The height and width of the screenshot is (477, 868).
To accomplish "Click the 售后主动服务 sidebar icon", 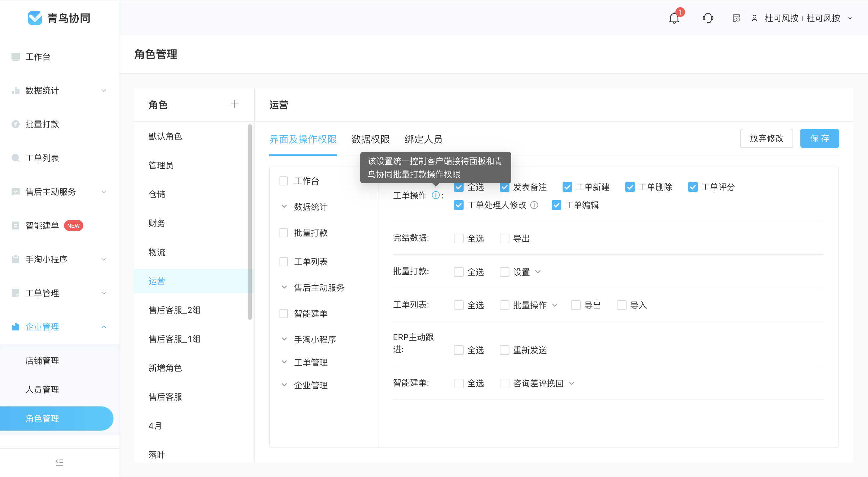I will [15, 191].
